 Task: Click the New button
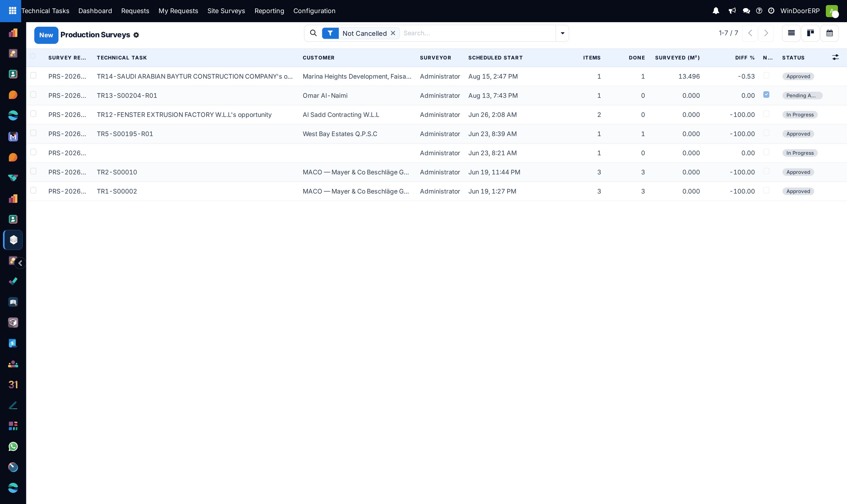46,35
